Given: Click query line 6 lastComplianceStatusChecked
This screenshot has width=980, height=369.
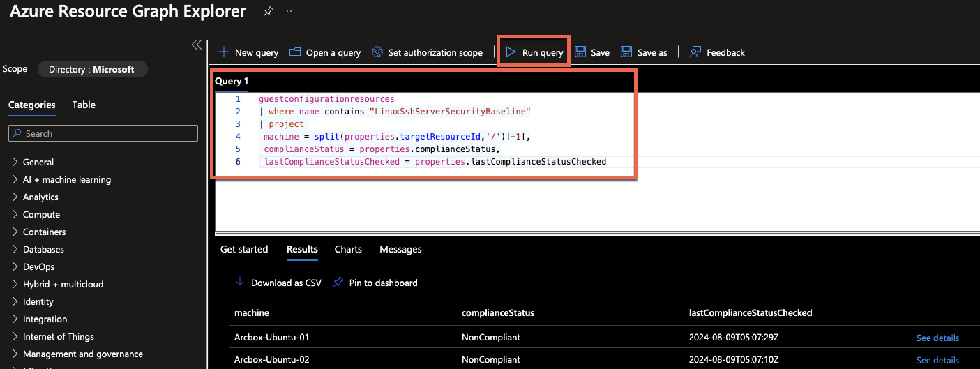Looking at the screenshot, I should pyautogui.click(x=435, y=162).
